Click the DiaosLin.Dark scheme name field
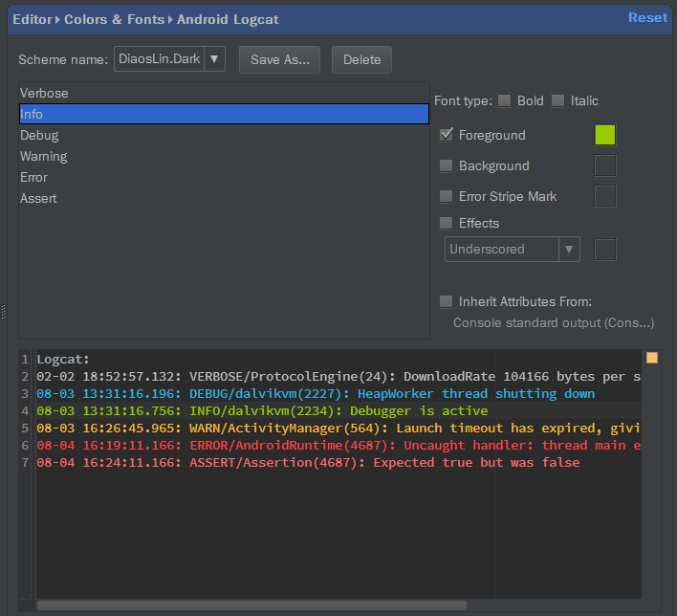Image resolution: width=677 pixels, height=616 pixels. [160, 58]
